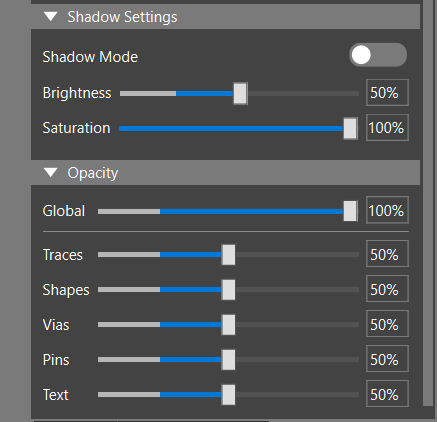Toggle the Shadow Mode switch
The image size is (437, 422).
pos(378,55)
